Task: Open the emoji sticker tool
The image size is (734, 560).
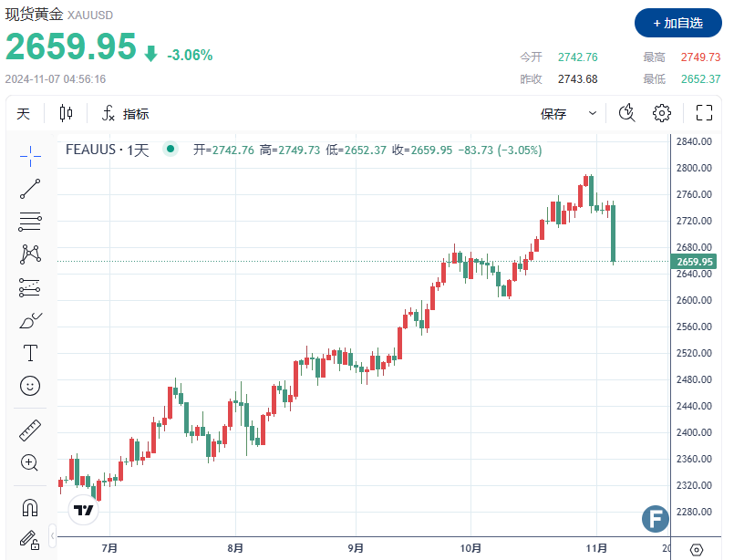Action: [30, 386]
